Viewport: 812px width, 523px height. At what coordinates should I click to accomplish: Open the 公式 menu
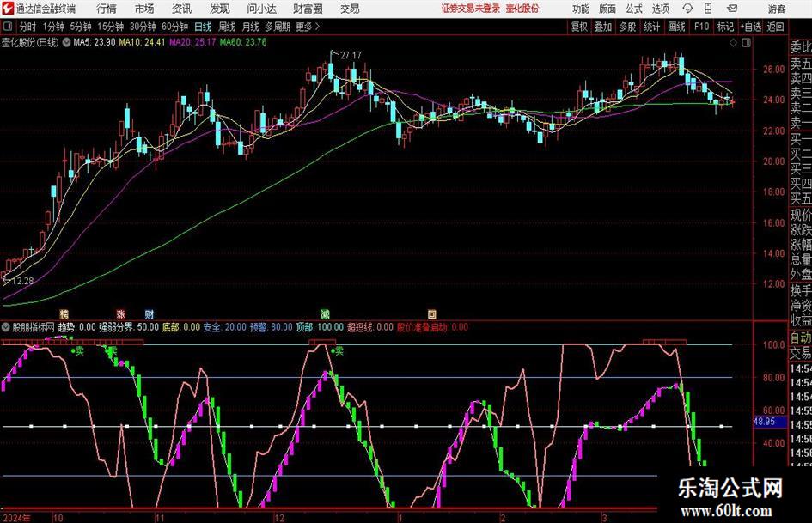[x=634, y=9]
